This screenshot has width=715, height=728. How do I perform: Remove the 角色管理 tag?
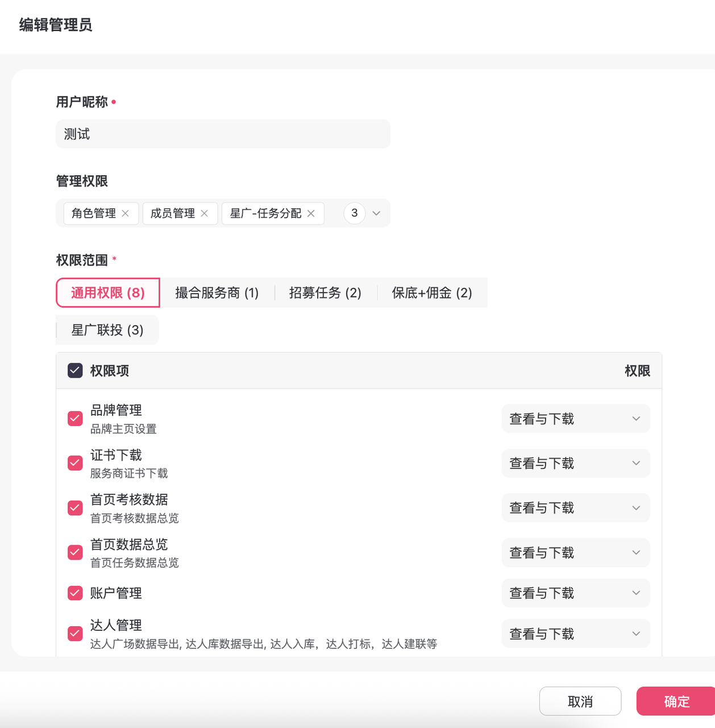[x=126, y=213]
